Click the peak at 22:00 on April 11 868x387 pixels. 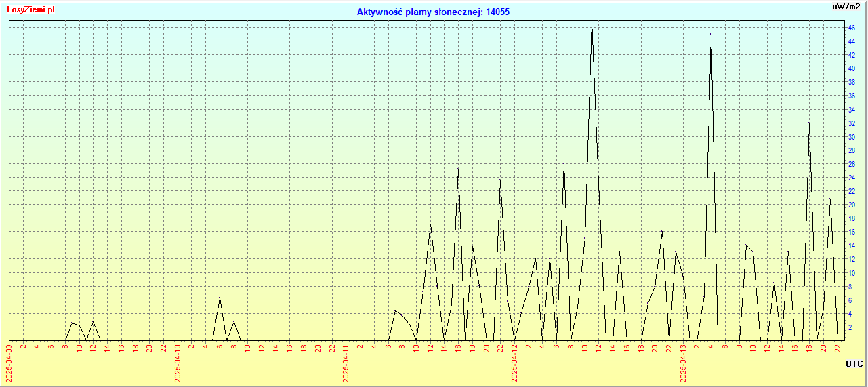pos(500,180)
